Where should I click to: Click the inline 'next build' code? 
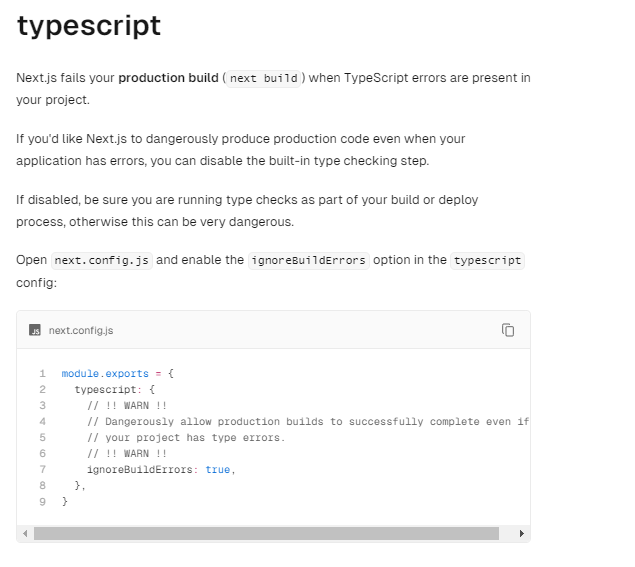264,78
